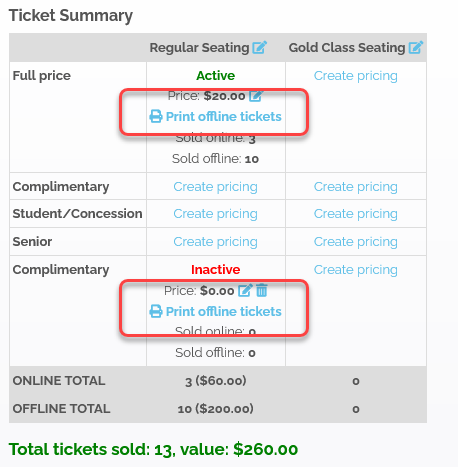
Task: Edit the $0.00 Complimentary price
Action: [245, 290]
